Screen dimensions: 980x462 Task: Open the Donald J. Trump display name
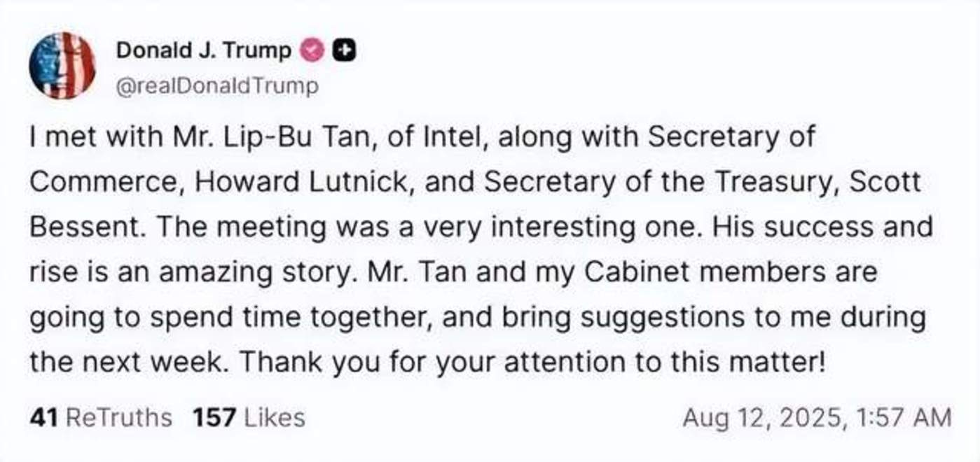[x=203, y=50]
